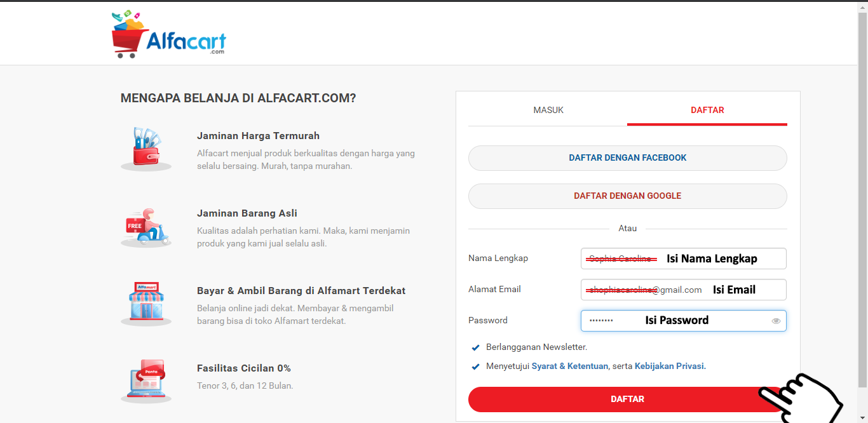This screenshot has height=423, width=868.
Task: Click the laptop icon beside Fasilitas Cicilan 0%
Action: [x=146, y=381]
